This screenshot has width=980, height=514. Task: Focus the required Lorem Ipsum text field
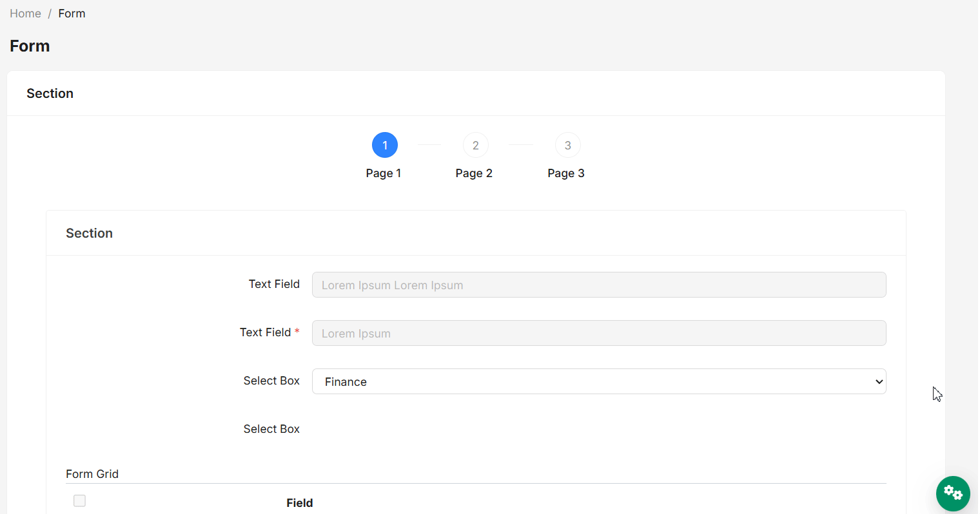[x=599, y=333]
